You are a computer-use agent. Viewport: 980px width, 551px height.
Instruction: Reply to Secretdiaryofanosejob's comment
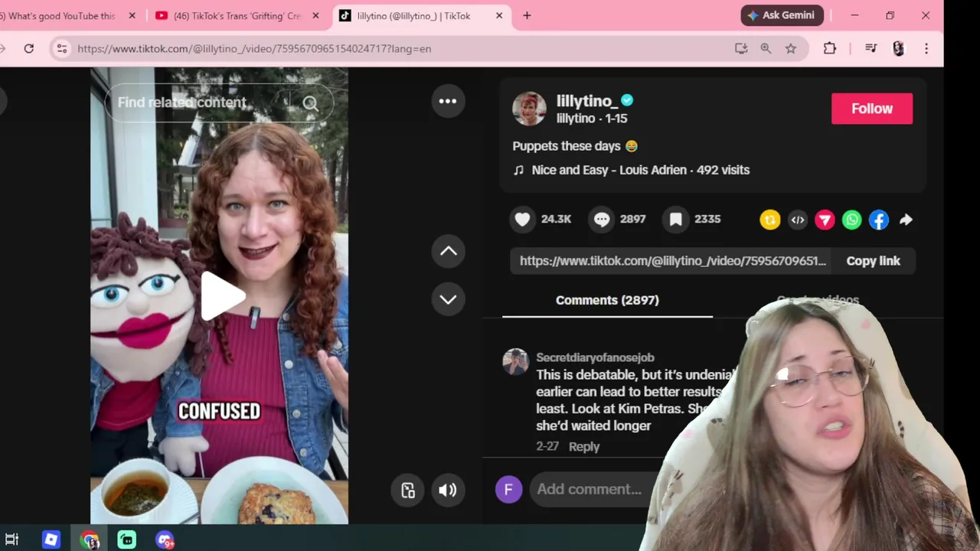click(x=584, y=446)
